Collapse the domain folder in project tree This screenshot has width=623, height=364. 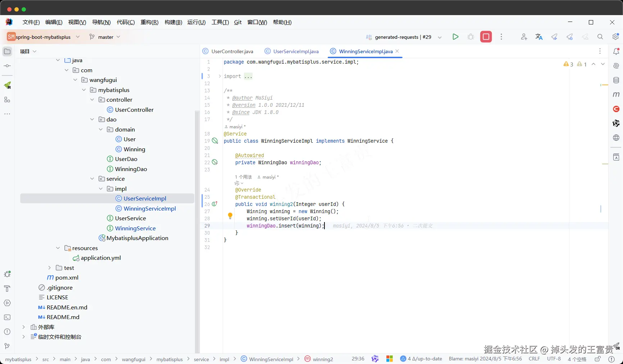[101, 129]
